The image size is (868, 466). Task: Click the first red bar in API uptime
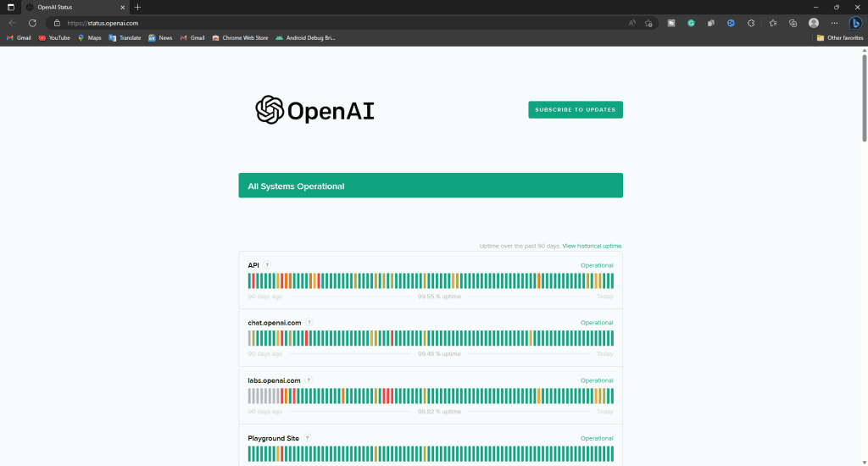(253, 281)
